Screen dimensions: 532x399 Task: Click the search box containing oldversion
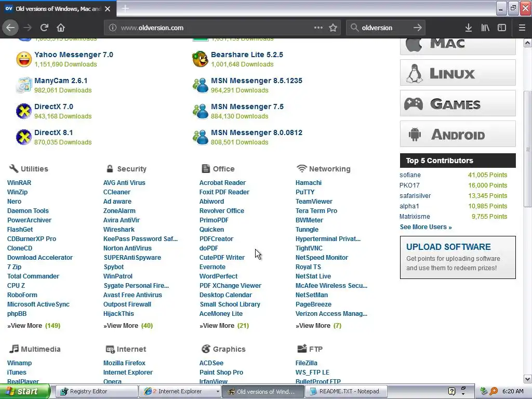[x=385, y=28]
